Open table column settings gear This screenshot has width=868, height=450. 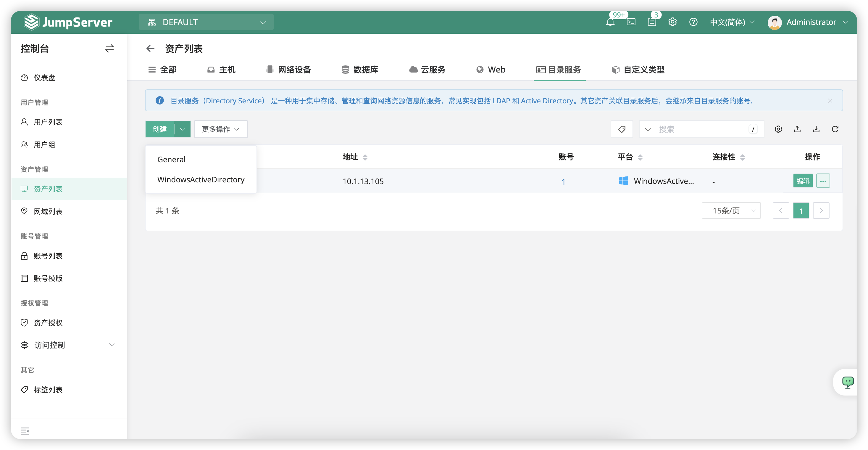778,129
